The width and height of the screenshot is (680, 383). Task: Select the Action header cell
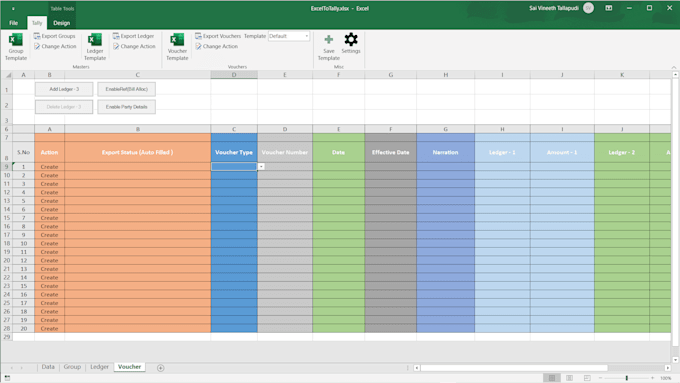[x=49, y=152]
